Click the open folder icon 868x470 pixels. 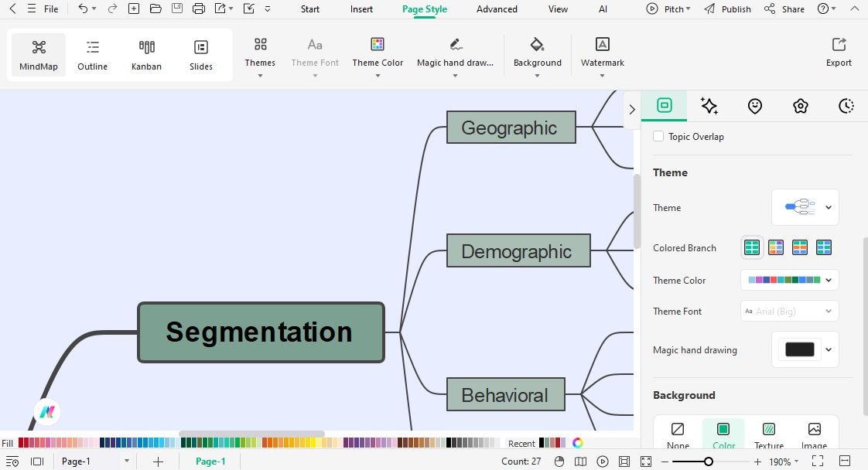click(x=155, y=9)
